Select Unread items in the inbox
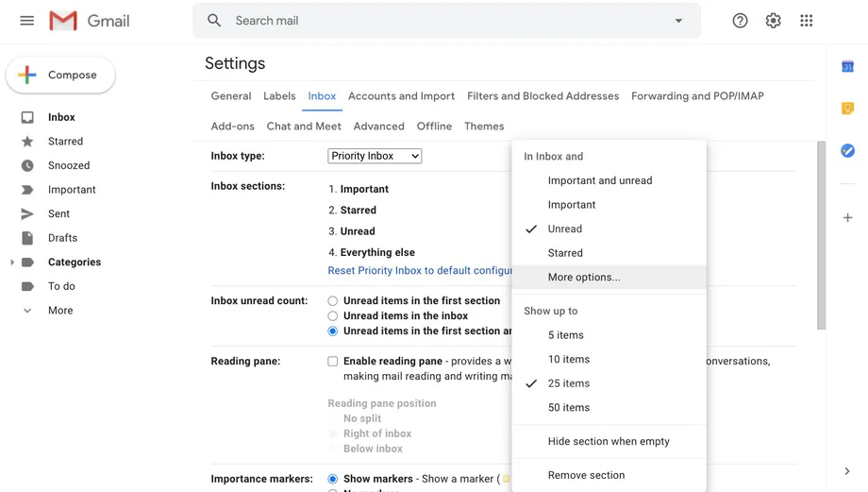Image resolution: width=868 pixels, height=492 pixels. (x=332, y=315)
